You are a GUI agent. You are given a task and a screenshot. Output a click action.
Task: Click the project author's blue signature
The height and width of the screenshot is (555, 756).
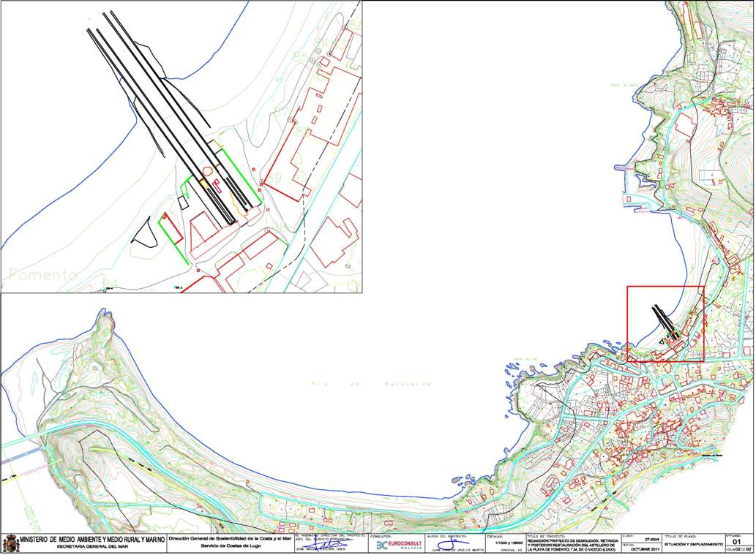point(449,545)
